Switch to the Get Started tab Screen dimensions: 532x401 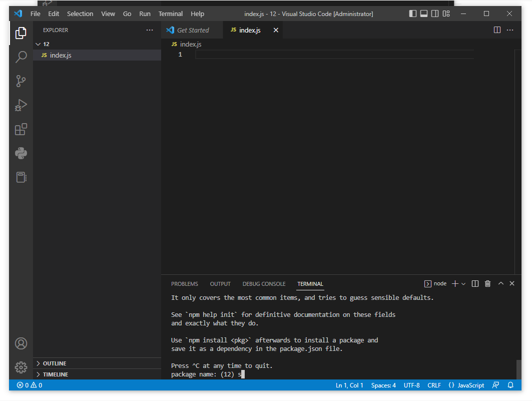coord(192,30)
